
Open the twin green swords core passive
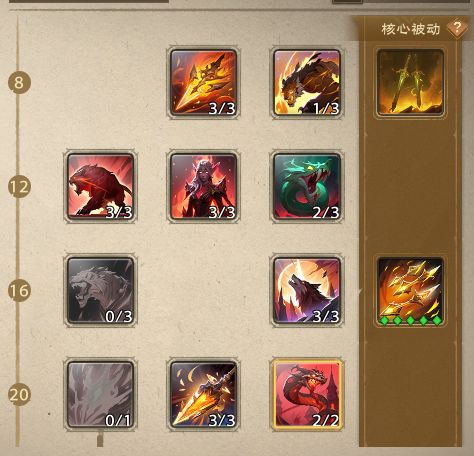coord(410,83)
